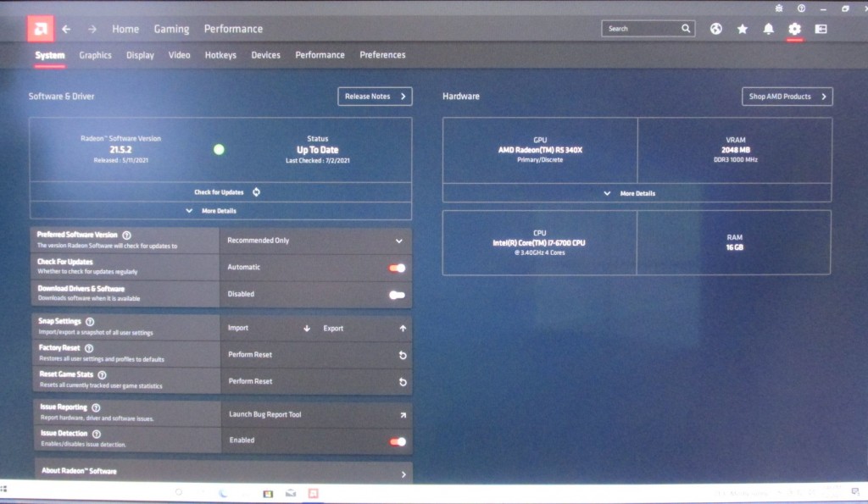This screenshot has width=868, height=504.
Task: Show help for Factory Reset
Action: pyautogui.click(x=89, y=348)
